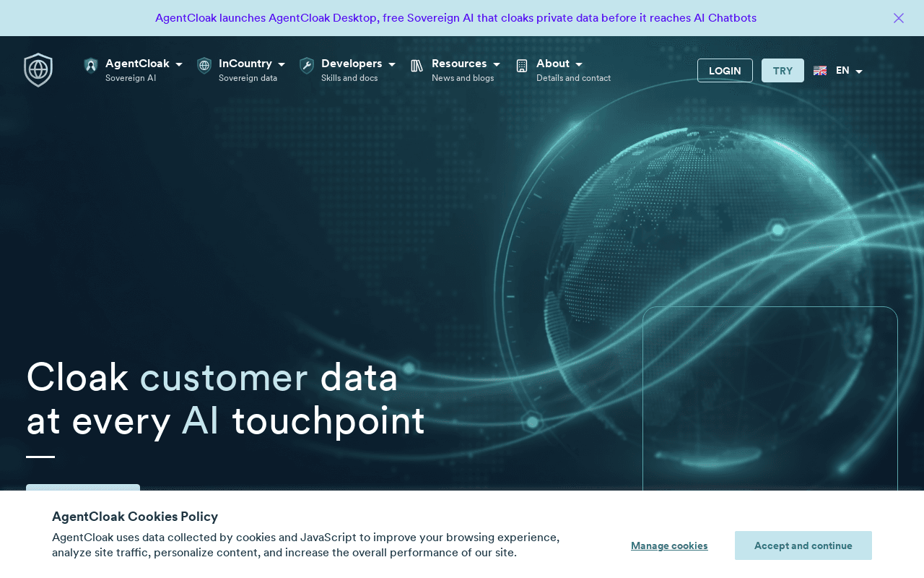Expand the InCountry dropdown arrow
Image resolution: width=924 pixels, height=578 pixels.
[x=282, y=64]
